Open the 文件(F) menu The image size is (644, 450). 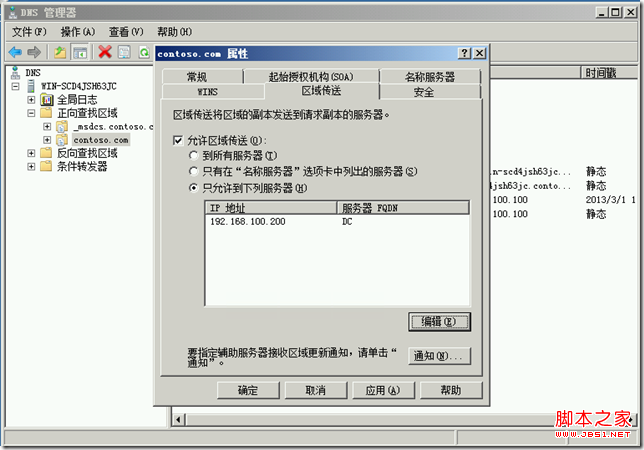[29, 32]
